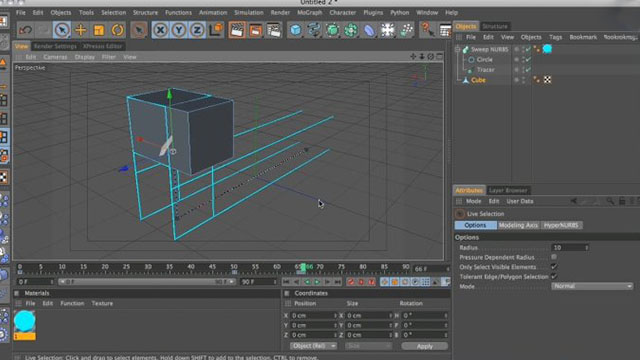The image size is (640, 360).
Task: Open the spline objects icon
Action: tap(314, 30)
